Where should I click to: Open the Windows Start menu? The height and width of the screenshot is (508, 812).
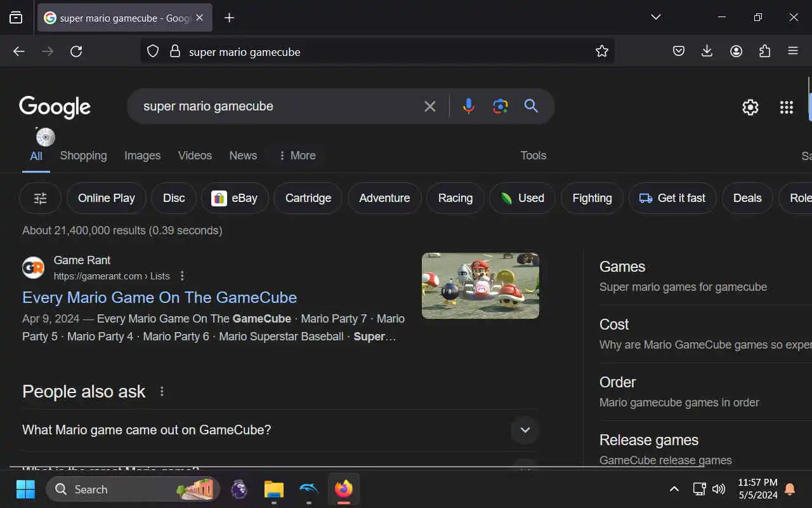25,490
